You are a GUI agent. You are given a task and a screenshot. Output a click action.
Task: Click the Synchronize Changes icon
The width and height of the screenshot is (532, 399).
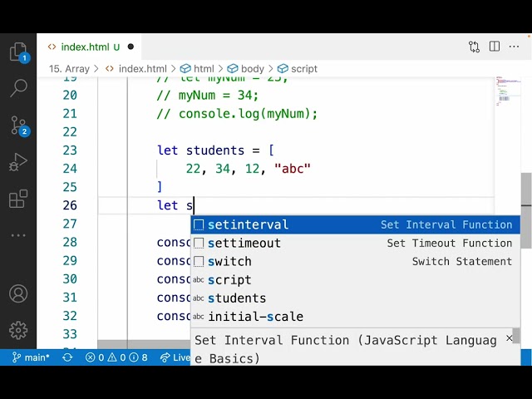(67, 357)
